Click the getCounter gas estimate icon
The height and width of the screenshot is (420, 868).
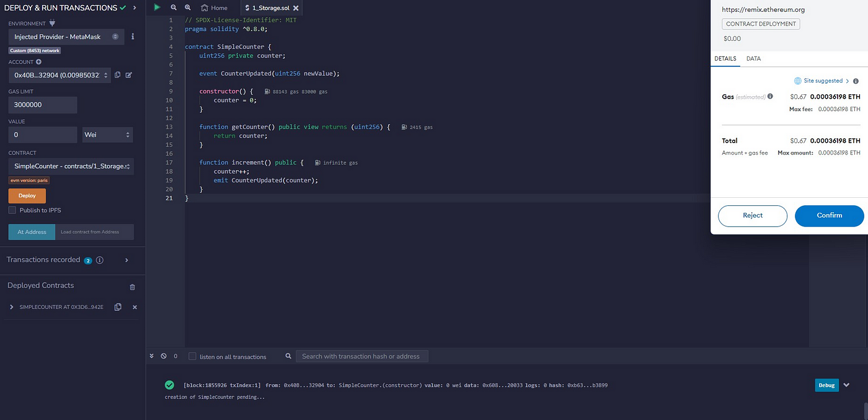click(x=404, y=127)
